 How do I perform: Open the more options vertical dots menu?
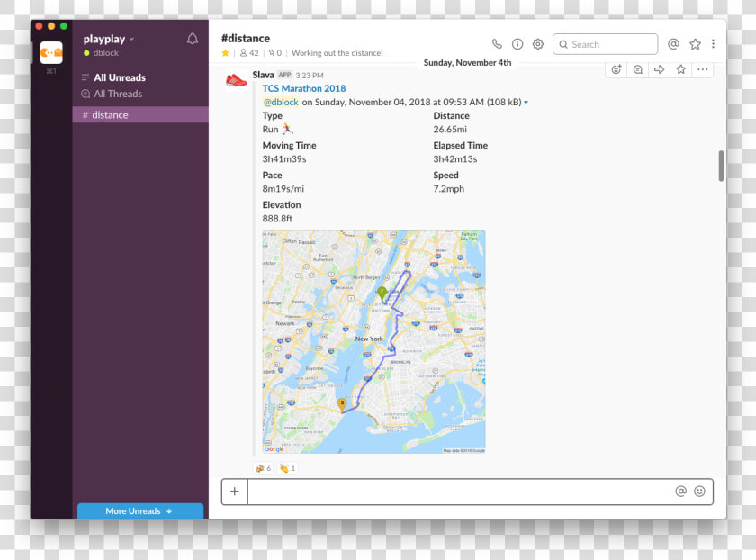coord(713,44)
